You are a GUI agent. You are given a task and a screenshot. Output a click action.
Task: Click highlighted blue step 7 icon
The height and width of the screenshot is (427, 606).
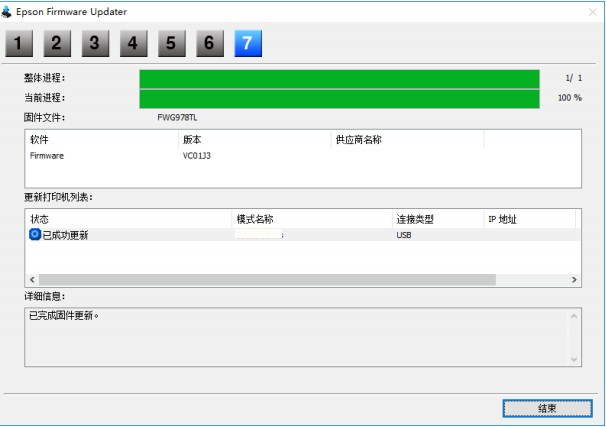click(x=247, y=43)
